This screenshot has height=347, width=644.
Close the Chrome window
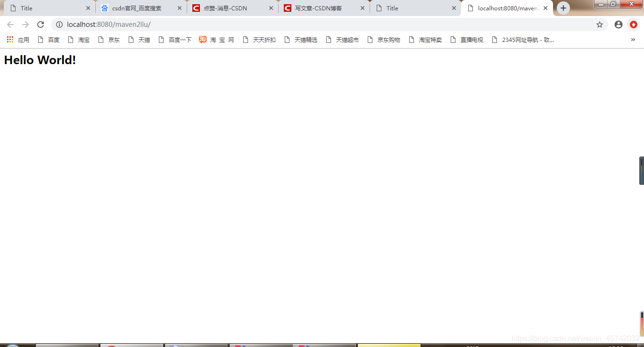[631, 4]
